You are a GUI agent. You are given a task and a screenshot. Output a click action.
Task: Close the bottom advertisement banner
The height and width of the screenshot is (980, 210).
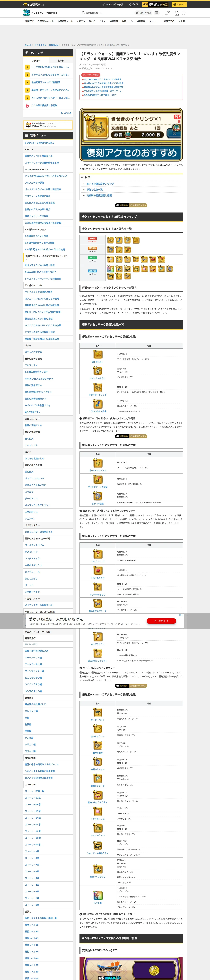point(186,616)
